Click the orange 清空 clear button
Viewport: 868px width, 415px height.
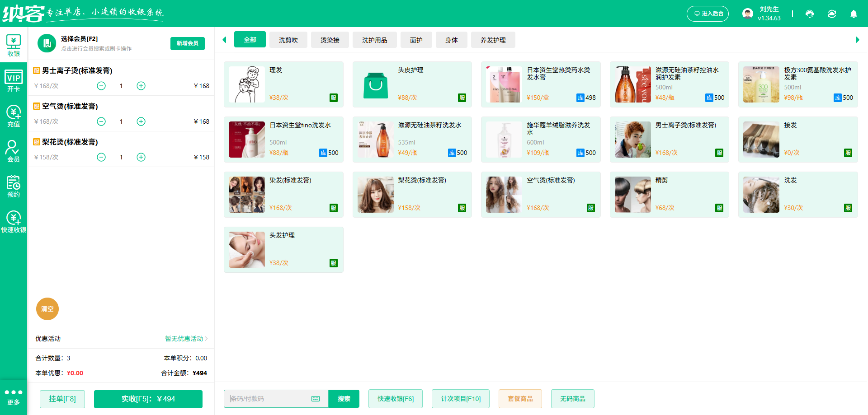(x=47, y=309)
